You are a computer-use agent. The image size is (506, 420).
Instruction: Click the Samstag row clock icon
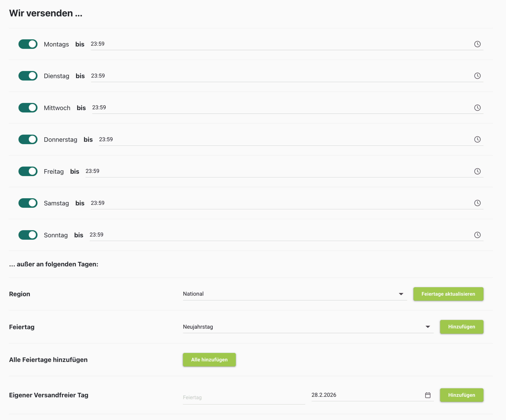[x=477, y=203]
